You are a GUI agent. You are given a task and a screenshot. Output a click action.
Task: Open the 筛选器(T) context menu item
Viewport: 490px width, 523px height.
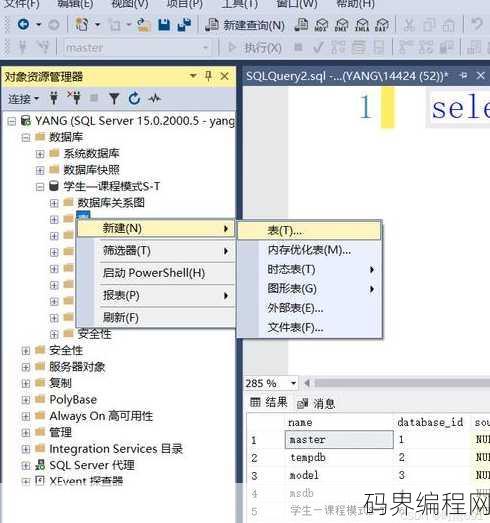click(156, 251)
